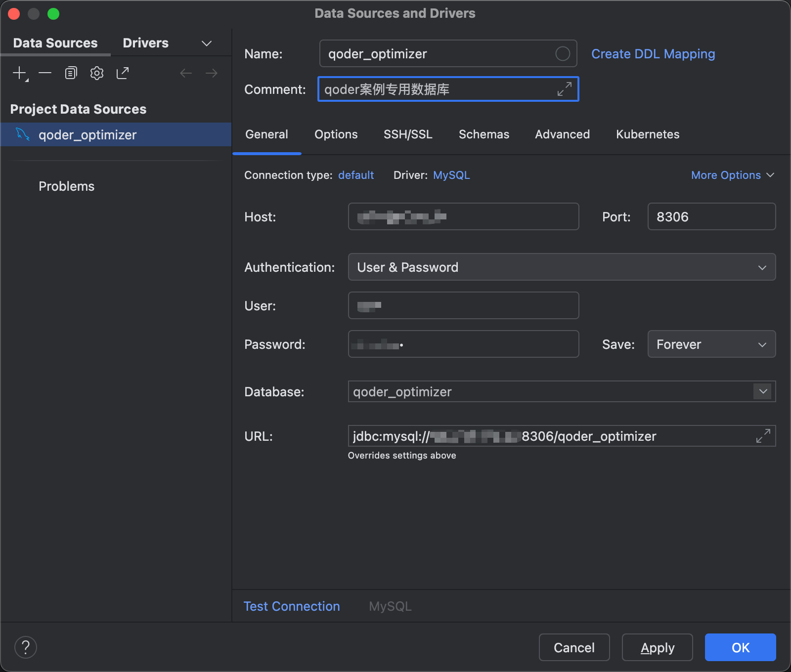Click the Add data source plus icon
This screenshot has width=791, height=672.
pyautogui.click(x=19, y=73)
